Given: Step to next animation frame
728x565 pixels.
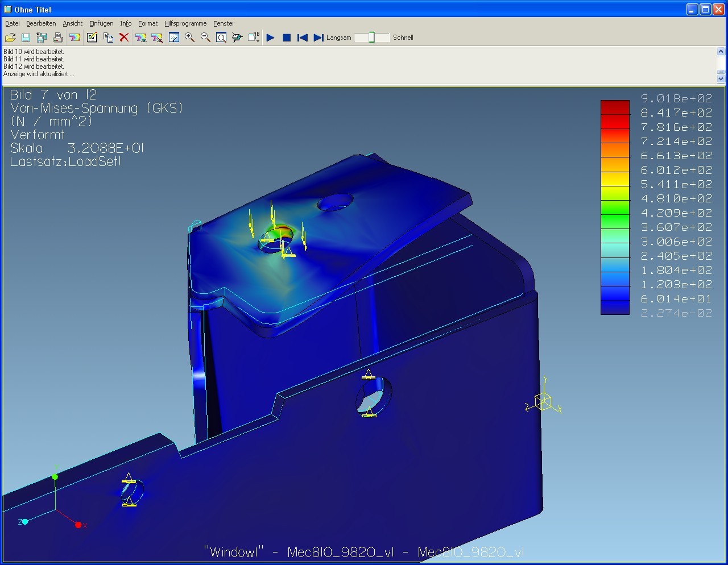Looking at the screenshot, I should point(318,38).
